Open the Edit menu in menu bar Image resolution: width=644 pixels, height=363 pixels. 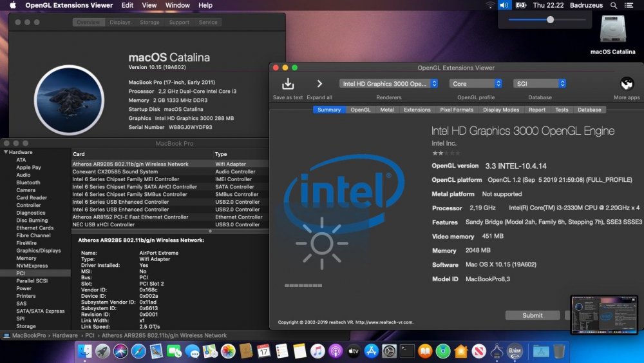128,5
